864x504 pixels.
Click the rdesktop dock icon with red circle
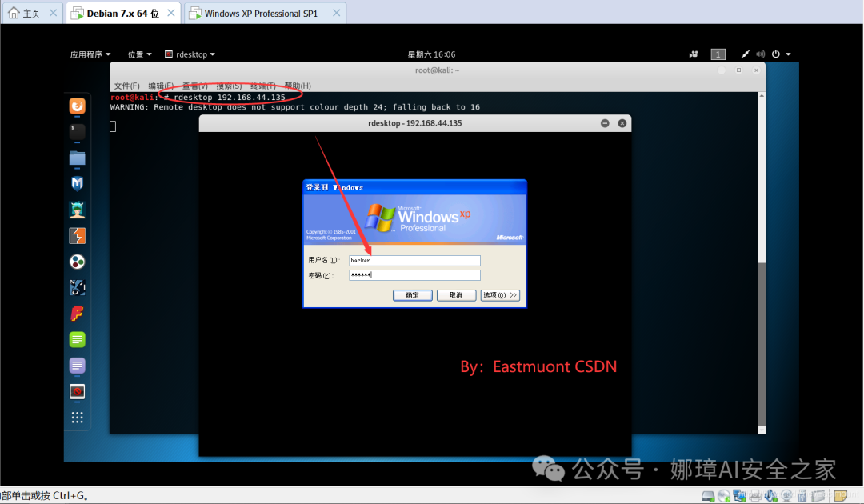coord(77,392)
